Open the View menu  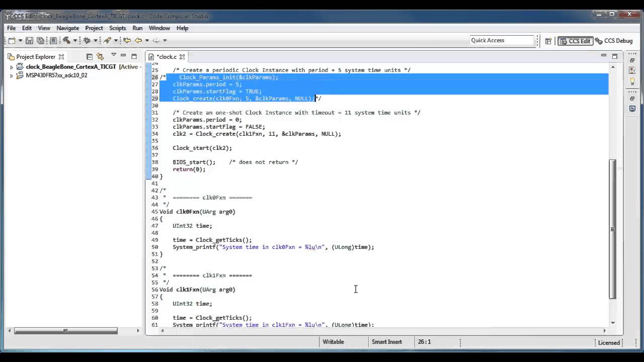(x=44, y=28)
